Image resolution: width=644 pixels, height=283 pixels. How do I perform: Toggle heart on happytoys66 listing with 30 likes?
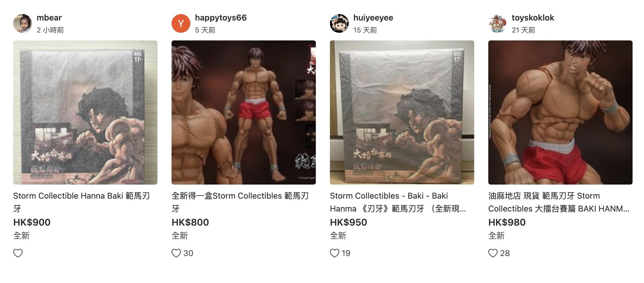176,253
